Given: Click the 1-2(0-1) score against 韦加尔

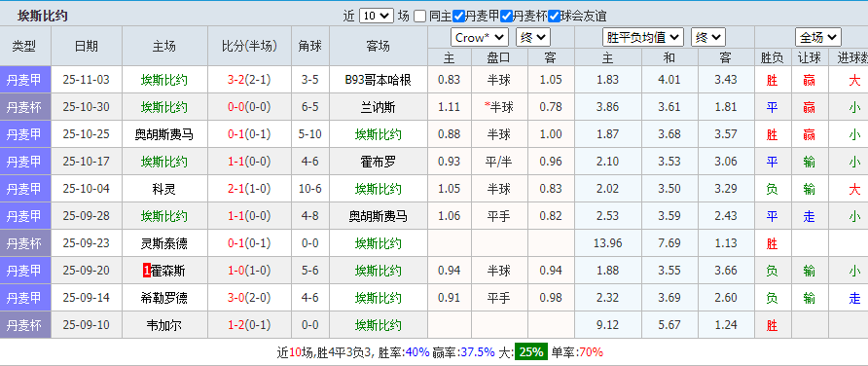Looking at the screenshot, I should (249, 325).
